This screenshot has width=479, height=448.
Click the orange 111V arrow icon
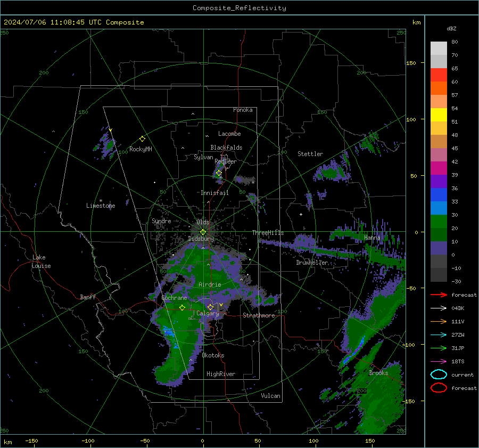(x=439, y=321)
